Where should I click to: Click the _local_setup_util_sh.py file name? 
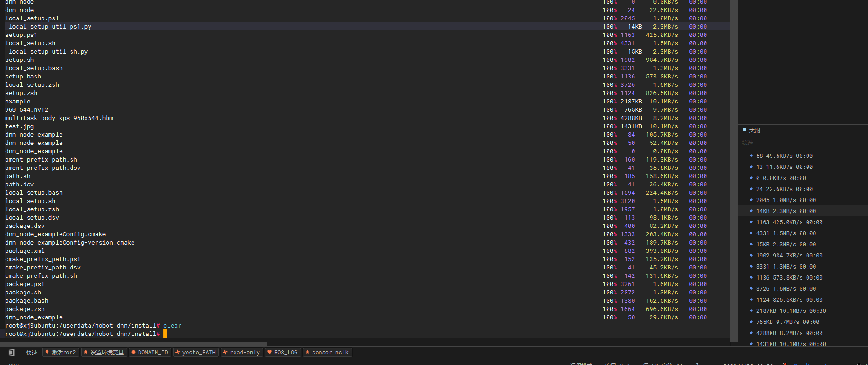point(47,52)
